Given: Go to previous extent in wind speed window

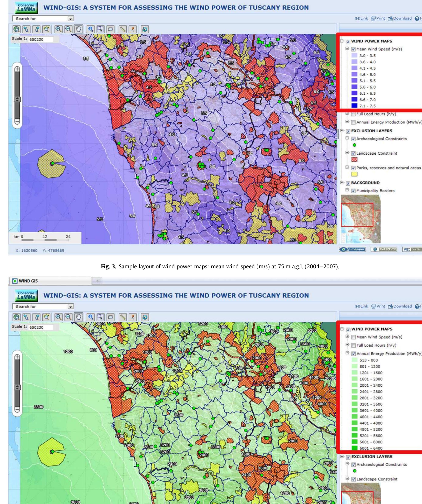Looking at the screenshot, I should pos(26,29).
